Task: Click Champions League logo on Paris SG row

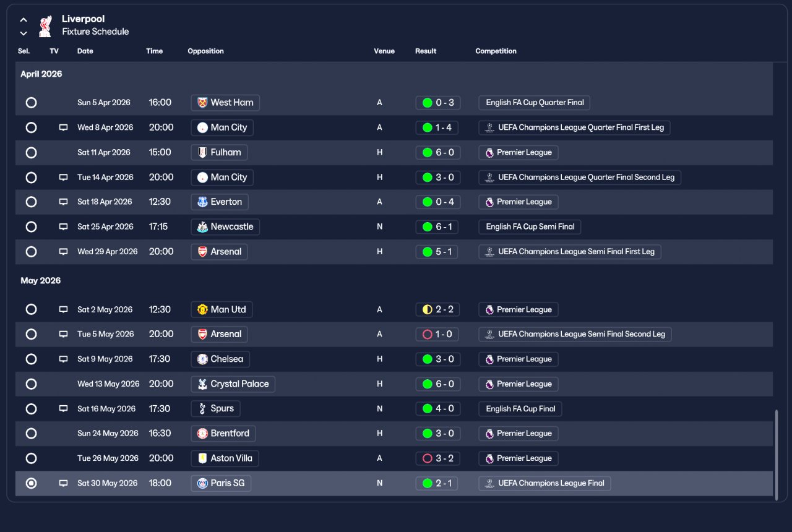Action: click(489, 483)
